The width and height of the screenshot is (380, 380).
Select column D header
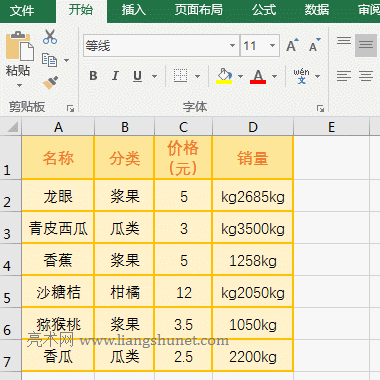(x=253, y=127)
